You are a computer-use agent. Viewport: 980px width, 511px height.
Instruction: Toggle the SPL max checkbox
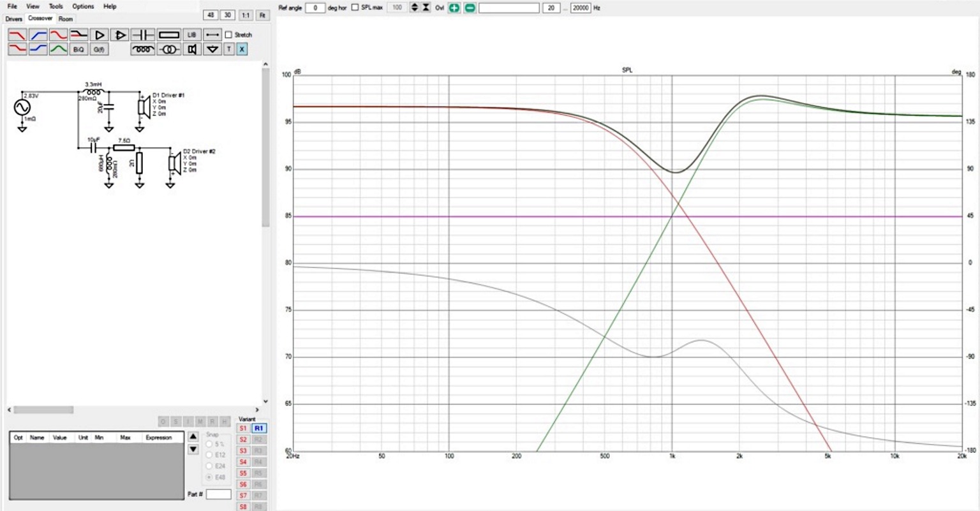(355, 8)
